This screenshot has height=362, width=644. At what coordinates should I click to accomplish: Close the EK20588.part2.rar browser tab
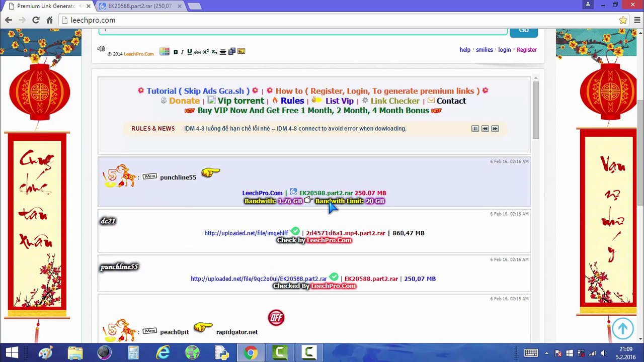tap(180, 6)
